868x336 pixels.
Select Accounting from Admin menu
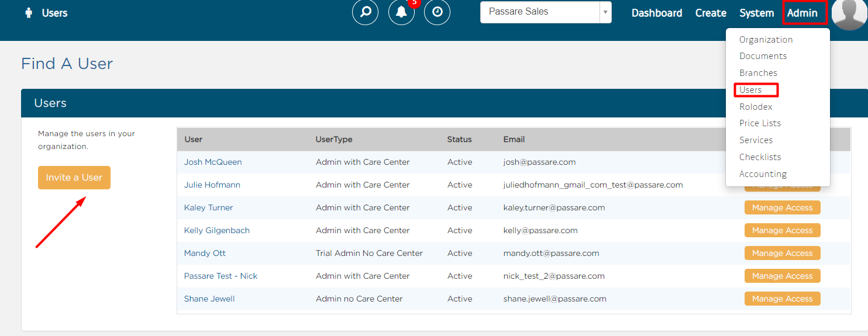point(763,174)
